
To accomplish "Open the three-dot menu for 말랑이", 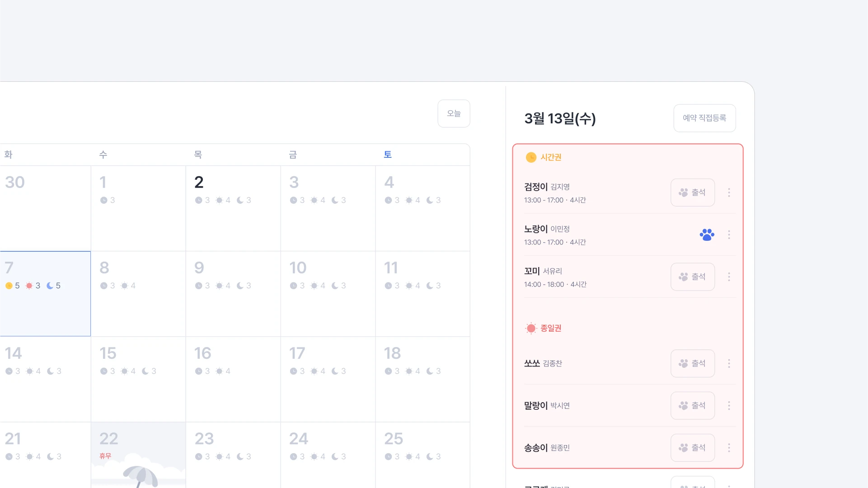I will 729,406.
